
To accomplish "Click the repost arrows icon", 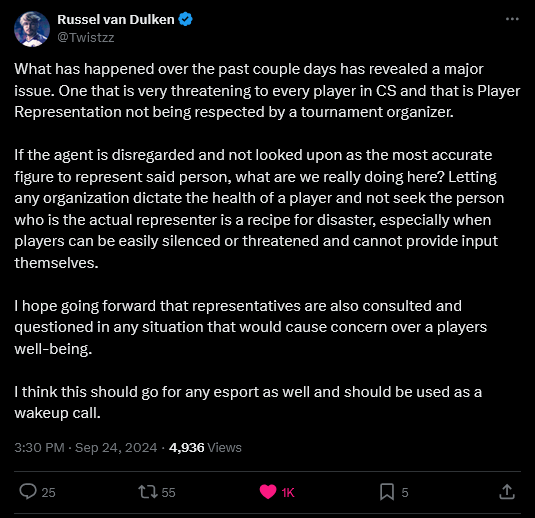I will tap(148, 492).
